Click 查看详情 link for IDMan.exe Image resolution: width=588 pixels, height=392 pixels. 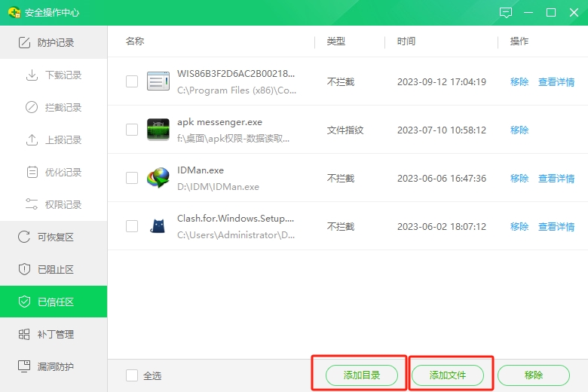pos(556,179)
